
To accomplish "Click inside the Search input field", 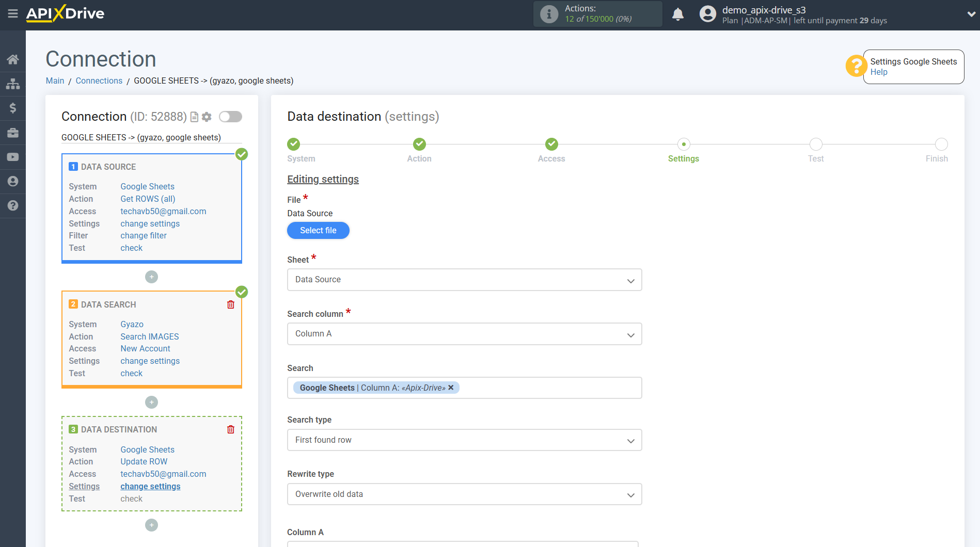I will click(547, 388).
